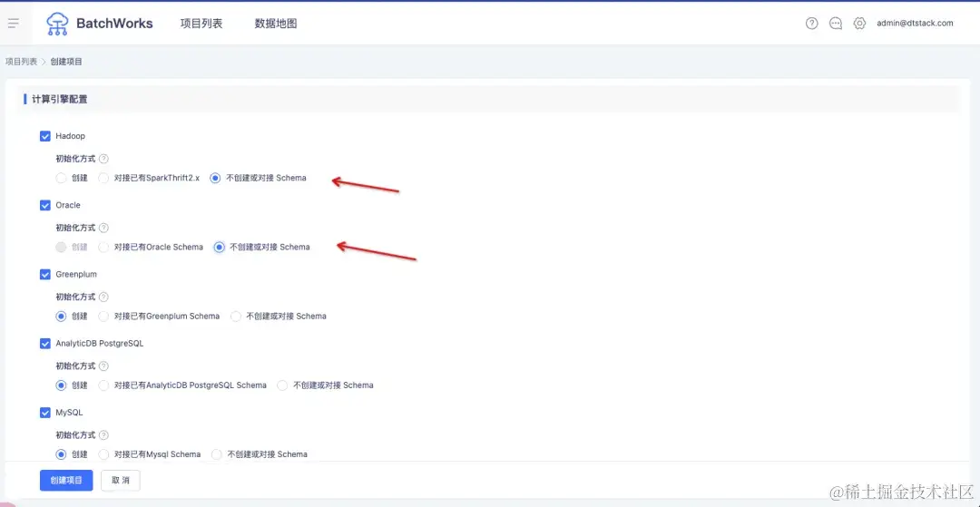Click the 计算引擎配置 section heading

pyautogui.click(x=60, y=99)
